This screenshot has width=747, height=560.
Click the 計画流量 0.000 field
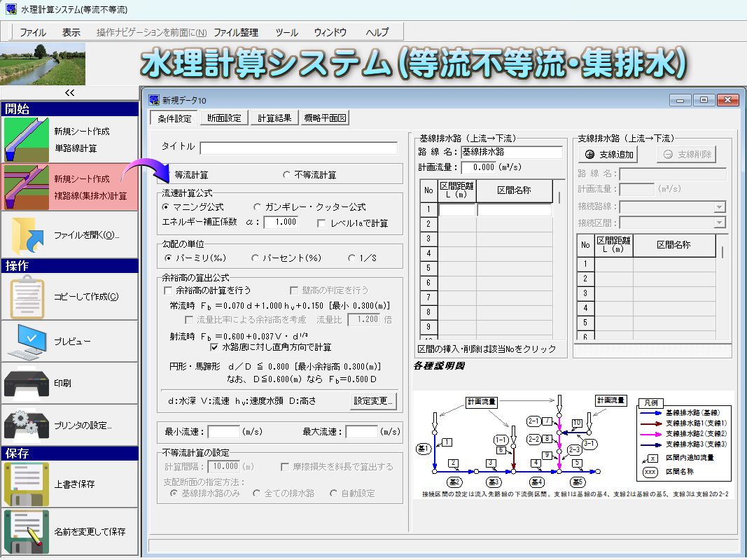pos(478,167)
